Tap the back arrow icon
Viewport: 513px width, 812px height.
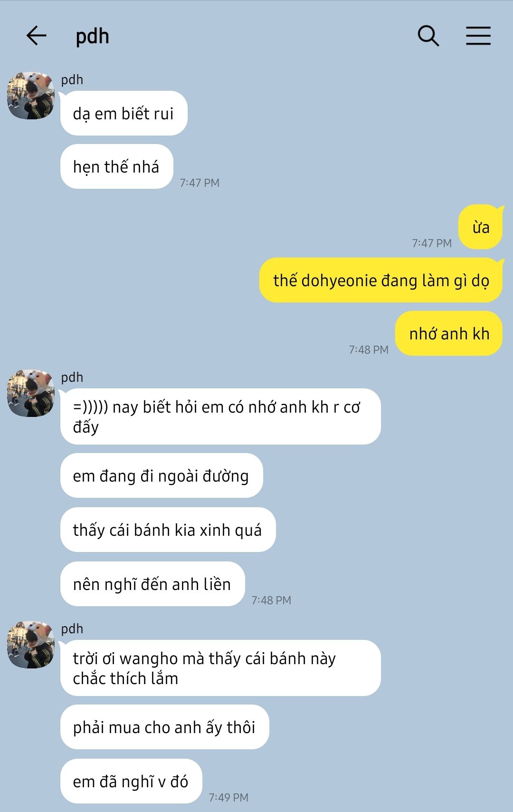(36, 36)
